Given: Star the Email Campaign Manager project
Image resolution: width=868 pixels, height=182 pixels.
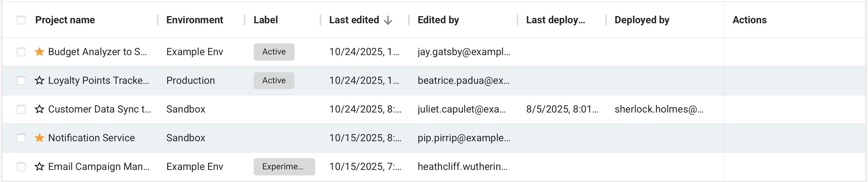Looking at the screenshot, I should click(x=40, y=166).
